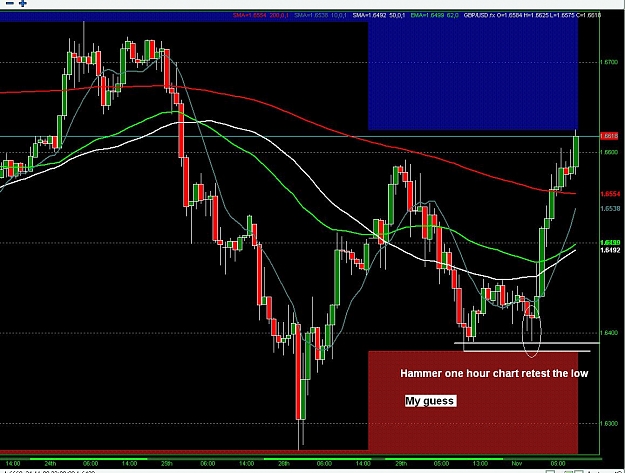
Task: Click the 1.6300 price axis label
Action: point(609,423)
